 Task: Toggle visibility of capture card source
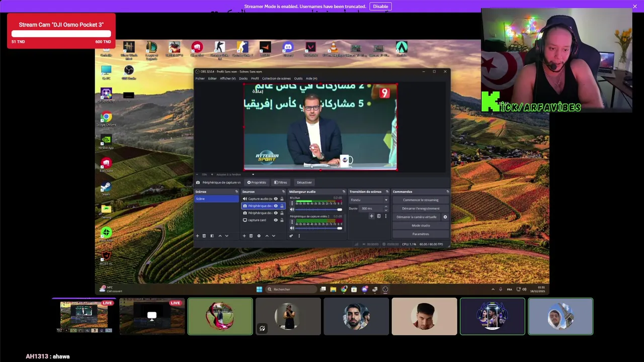click(275, 220)
